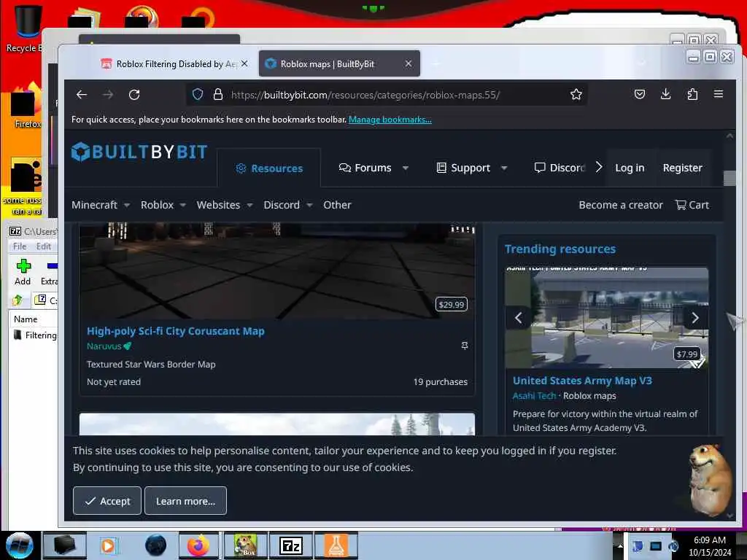Open the Other category link

(x=337, y=205)
